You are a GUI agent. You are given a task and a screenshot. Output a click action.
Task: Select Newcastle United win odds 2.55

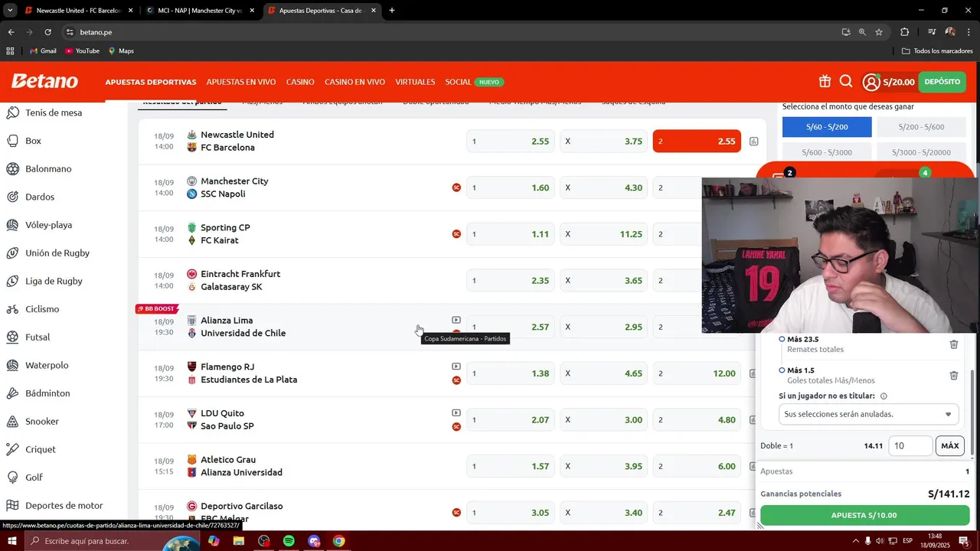tap(511, 142)
